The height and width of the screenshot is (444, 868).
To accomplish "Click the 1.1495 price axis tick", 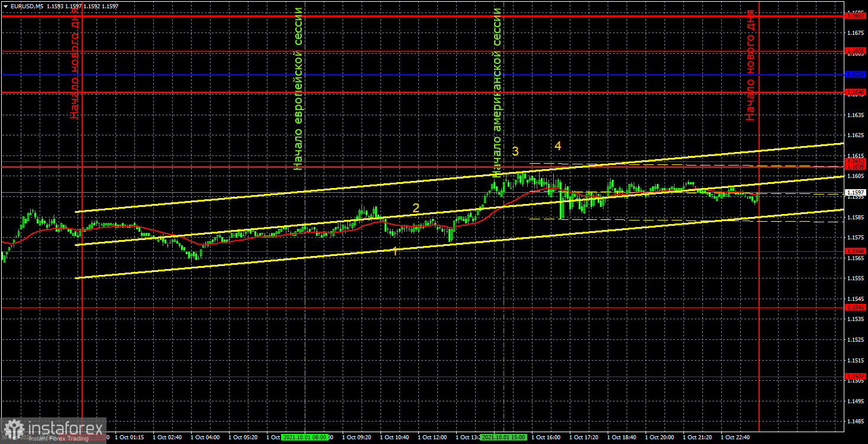I will (x=856, y=401).
